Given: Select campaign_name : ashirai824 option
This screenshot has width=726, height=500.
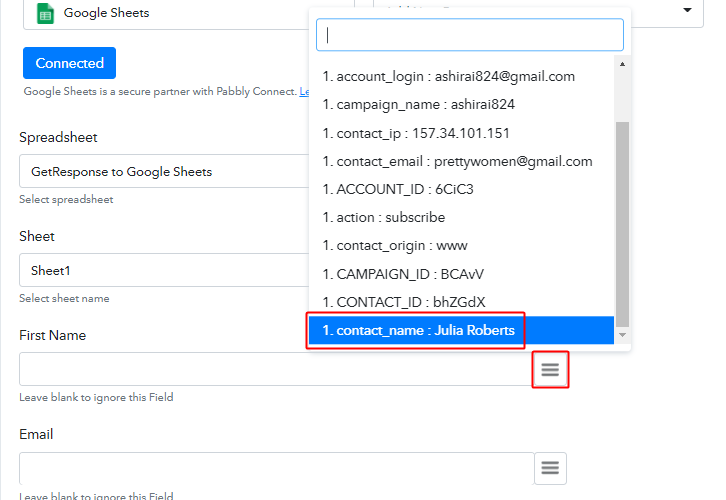Looking at the screenshot, I should (x=461, y=105).
